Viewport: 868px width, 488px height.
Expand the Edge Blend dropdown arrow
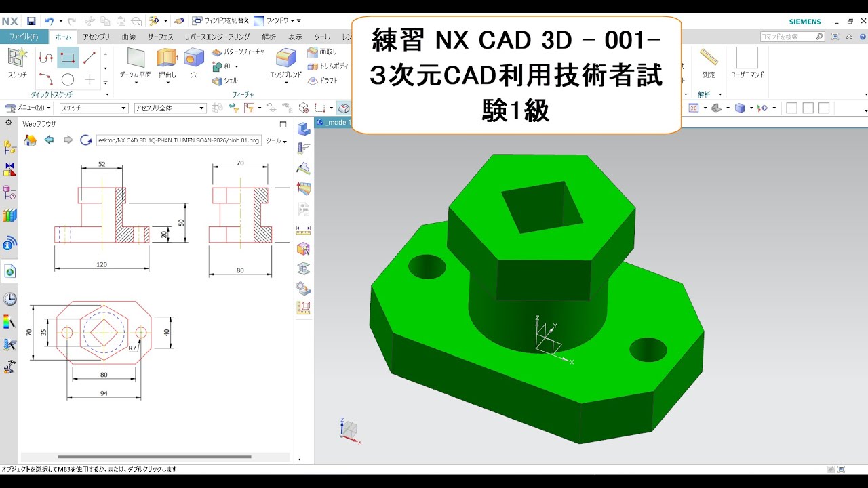(285, 83)
